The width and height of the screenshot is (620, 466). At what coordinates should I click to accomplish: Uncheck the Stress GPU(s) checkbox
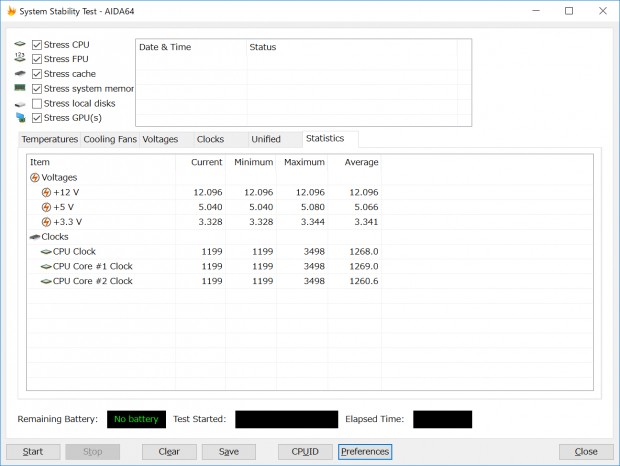37,118
